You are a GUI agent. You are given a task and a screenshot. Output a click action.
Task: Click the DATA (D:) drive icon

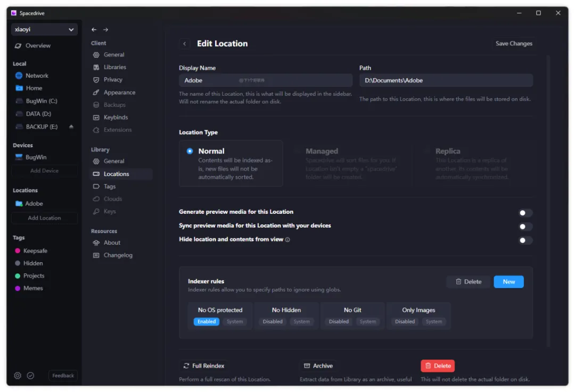(x=20, y=114)
